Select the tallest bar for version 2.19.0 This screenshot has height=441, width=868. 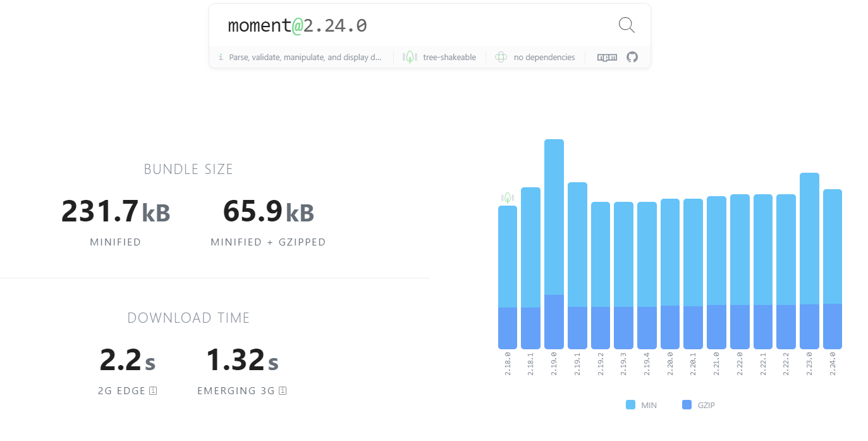(554, 244)
